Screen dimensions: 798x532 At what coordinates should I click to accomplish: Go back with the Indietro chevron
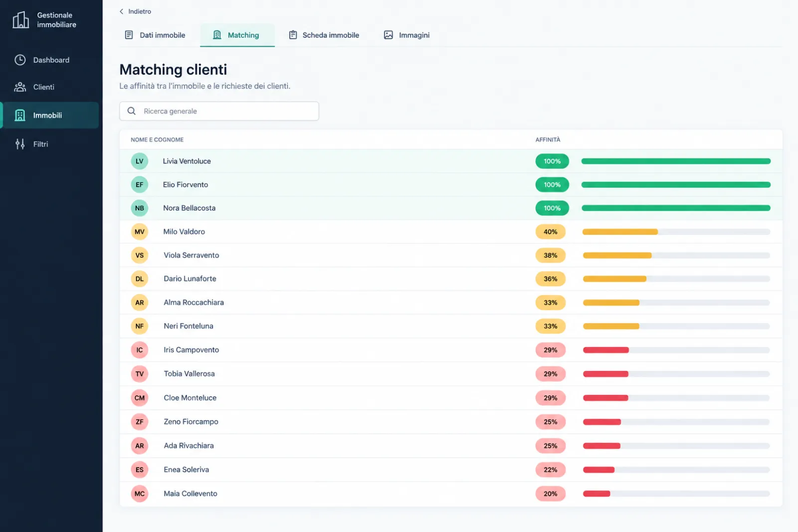point(121,11)
